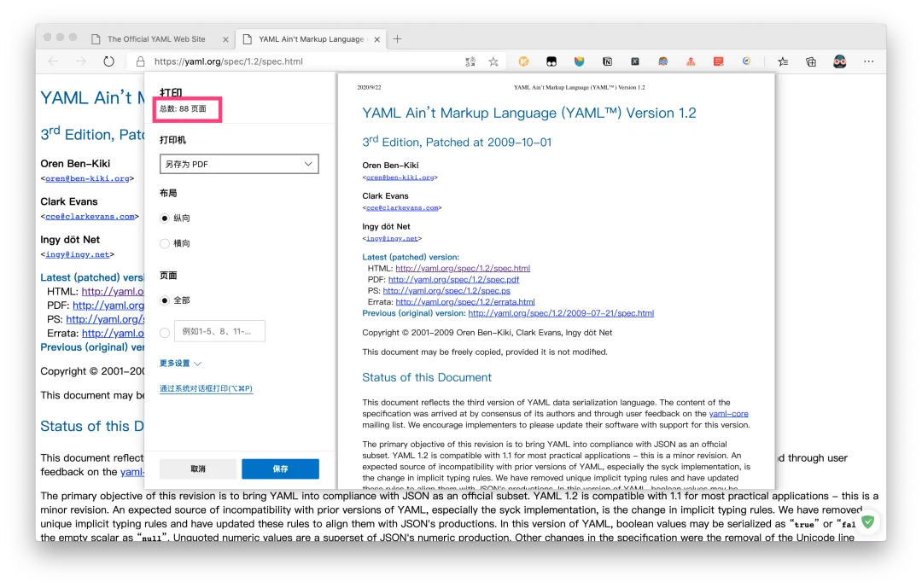Close The Official YAML Web Site tab
The width and height of the screenshot is (922, 588).
point(225,39)
